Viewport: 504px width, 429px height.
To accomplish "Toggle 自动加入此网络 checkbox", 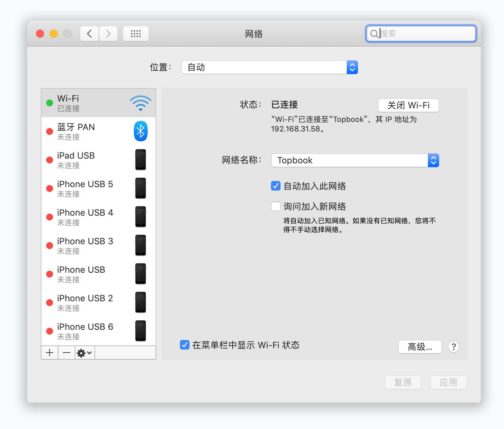I will [x=275, y=186].
